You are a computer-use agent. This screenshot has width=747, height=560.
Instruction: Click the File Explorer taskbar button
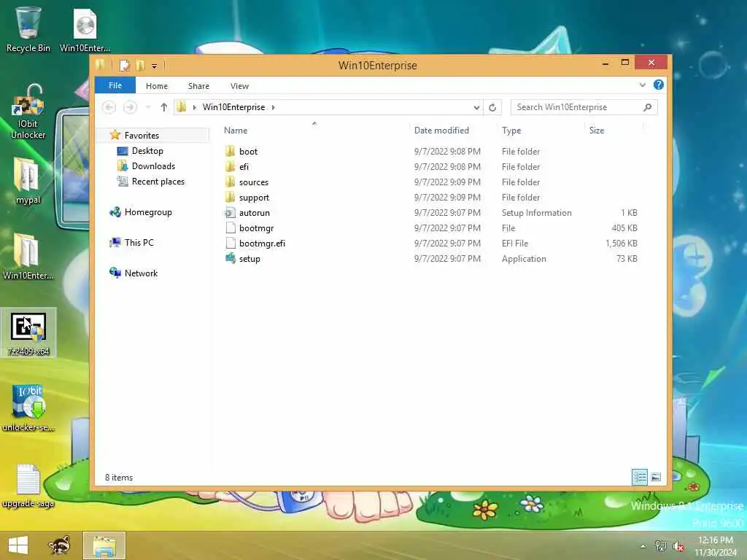(104, 545)
